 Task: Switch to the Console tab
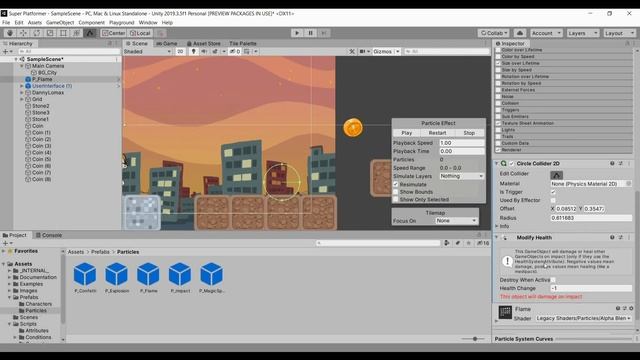point(49,235)
